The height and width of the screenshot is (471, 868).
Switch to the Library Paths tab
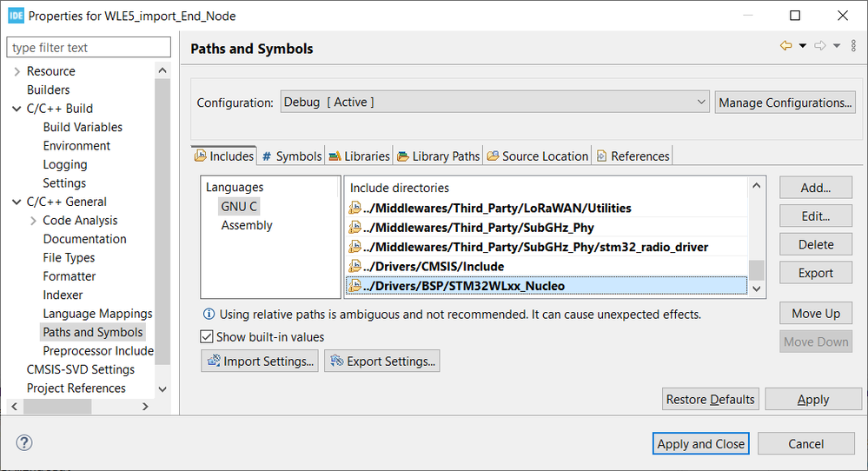coord(439,156)
